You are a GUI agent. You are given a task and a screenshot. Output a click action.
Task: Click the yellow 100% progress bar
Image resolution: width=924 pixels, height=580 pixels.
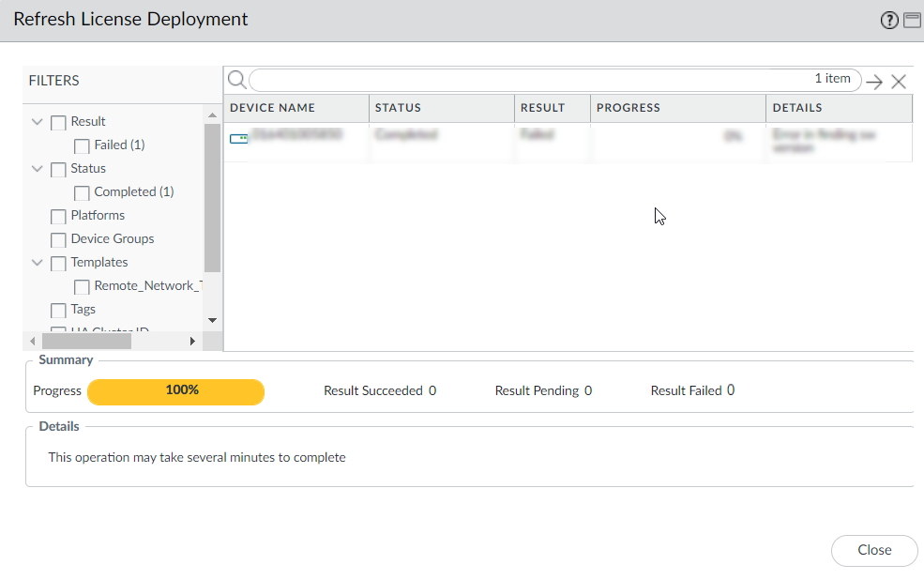coord(175,391)
